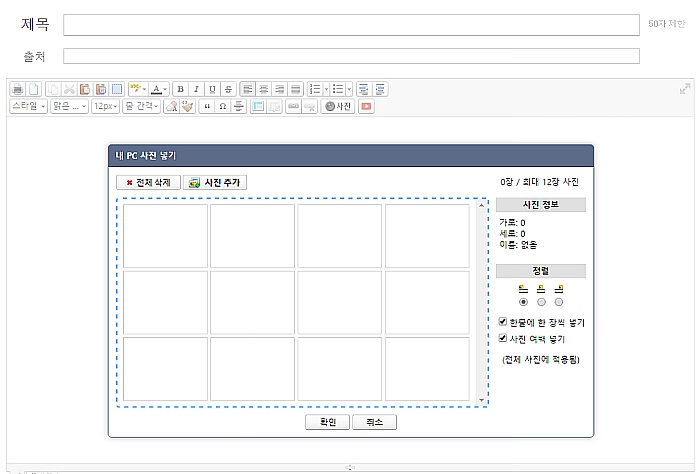Insert a special character (omega icon)
The width and height of the screenshot is (700, 474).
(x=223, y=106)
